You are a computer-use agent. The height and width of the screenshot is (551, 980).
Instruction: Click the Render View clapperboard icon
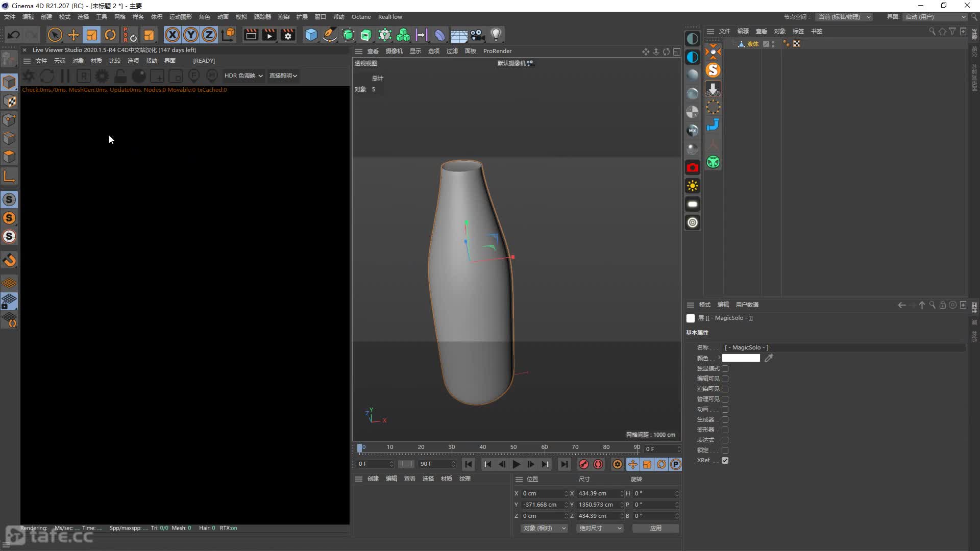coord(251,35)
